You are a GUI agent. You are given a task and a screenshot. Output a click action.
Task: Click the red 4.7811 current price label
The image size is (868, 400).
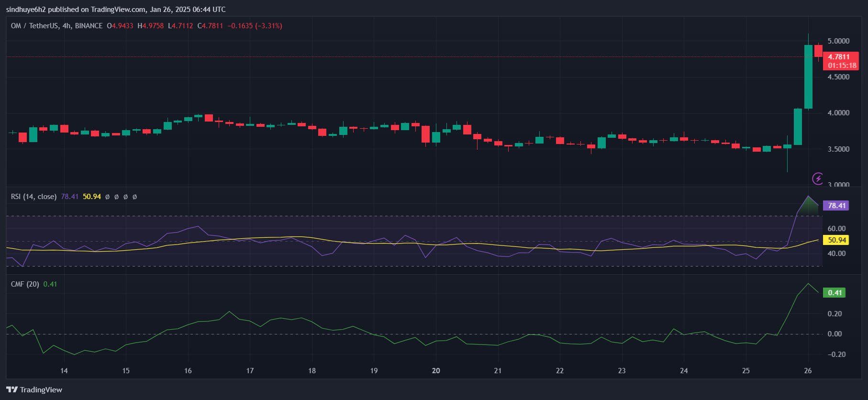[x=840, y=57]
